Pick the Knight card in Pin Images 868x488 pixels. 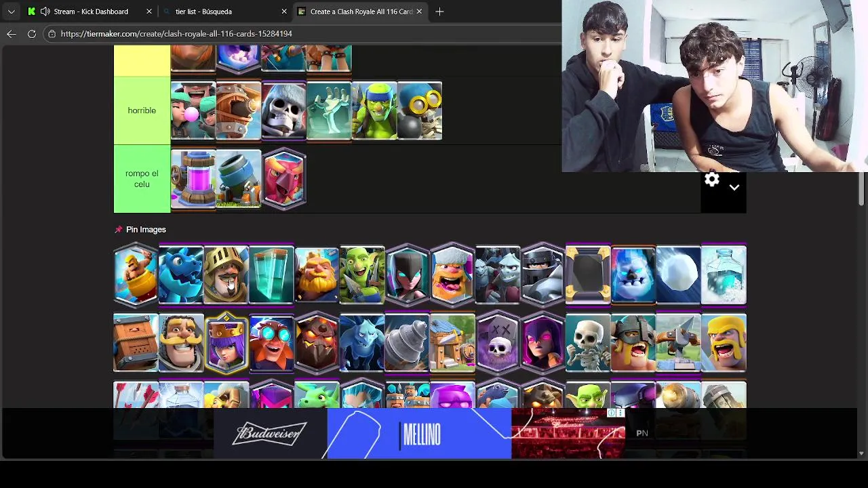click(x=226, y=274)
